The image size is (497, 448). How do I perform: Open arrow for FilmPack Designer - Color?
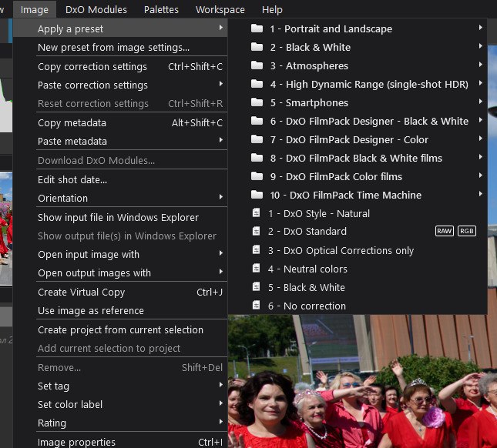pyautogui.click(x=481, y=139)
